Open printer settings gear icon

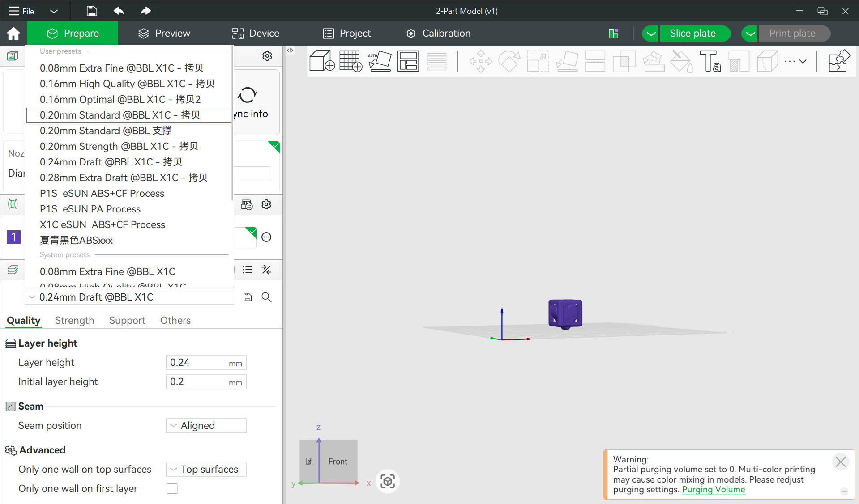point(267,56)
